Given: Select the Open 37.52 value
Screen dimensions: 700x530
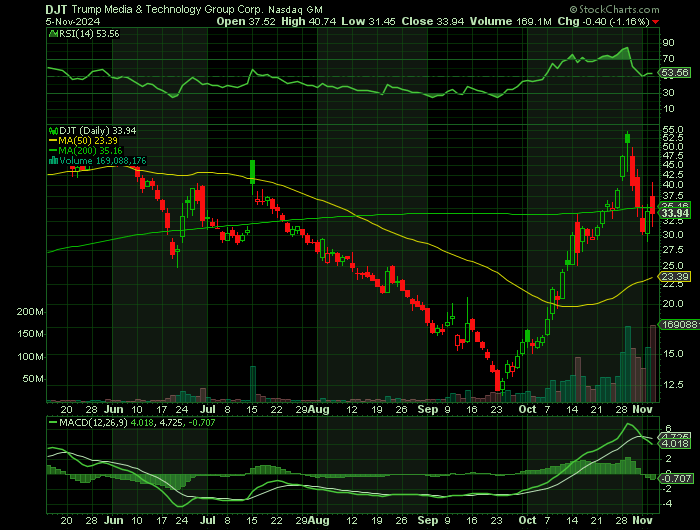Looking at the screenshot, I should [246, 21].
